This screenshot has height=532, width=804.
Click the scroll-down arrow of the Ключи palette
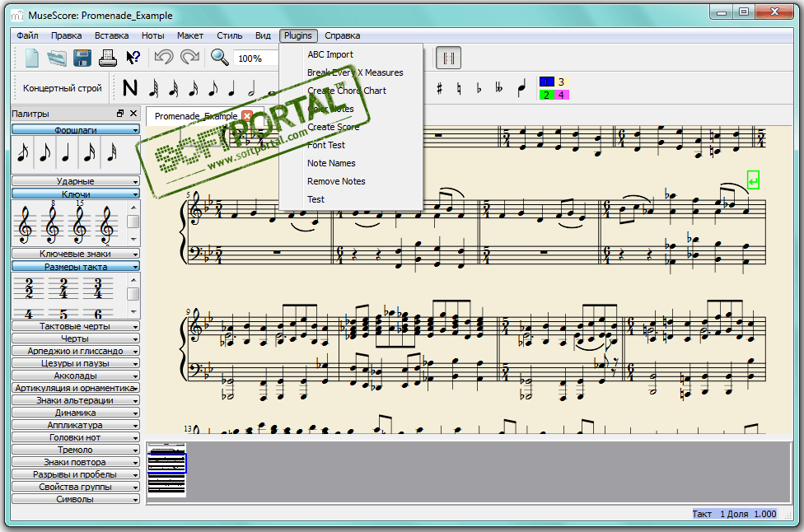(133, 240)
